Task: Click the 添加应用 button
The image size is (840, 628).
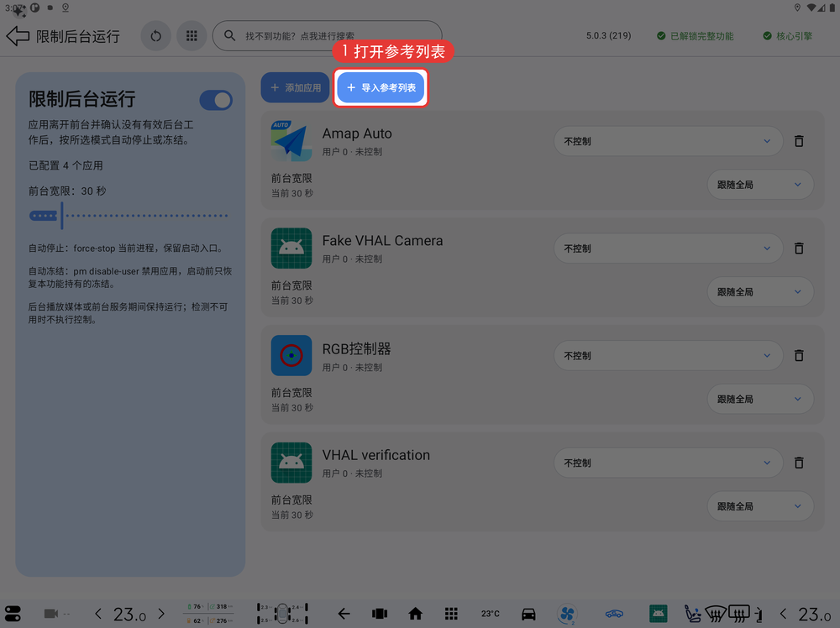Action: point(295,87)
